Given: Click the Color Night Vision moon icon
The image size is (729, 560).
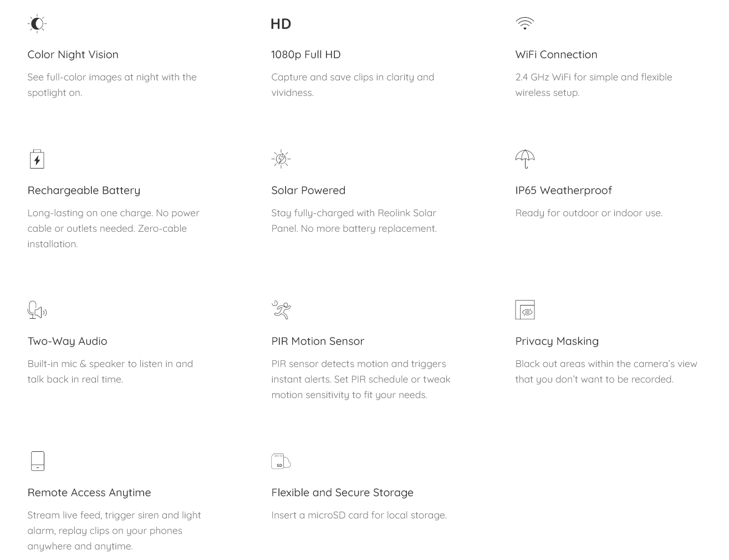Looking at the screenshot, I should [37, 24].
